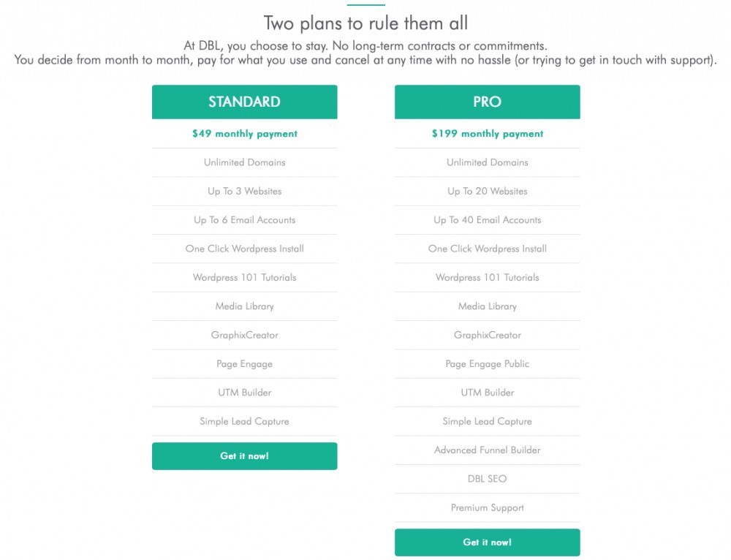731x560 pixels.
Task: Select Premium Support feature row
Action: (487, 508)
